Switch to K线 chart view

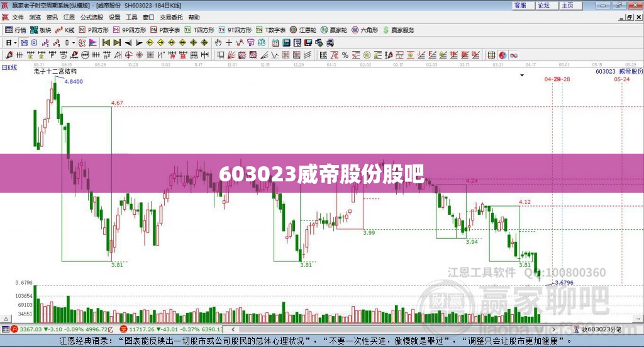pos(65,30)
